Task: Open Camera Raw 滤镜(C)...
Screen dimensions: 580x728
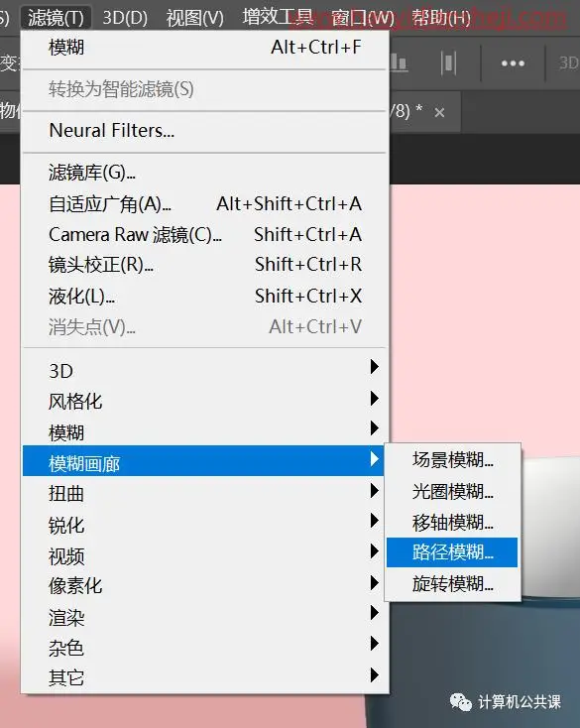Action: pos(204,234)
